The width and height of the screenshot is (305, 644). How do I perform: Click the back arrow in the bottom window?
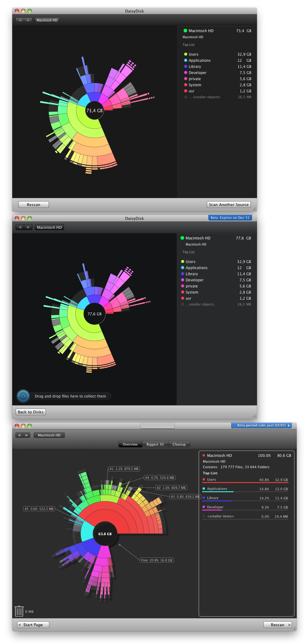click(x=19, y=435)
